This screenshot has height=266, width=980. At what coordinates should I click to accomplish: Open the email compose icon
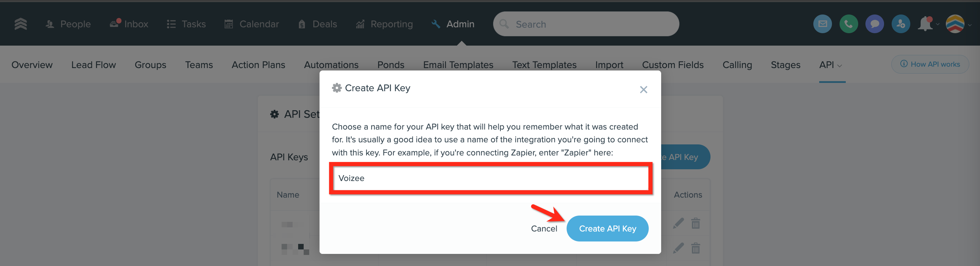pyautogui.click(x=822, y=24)
